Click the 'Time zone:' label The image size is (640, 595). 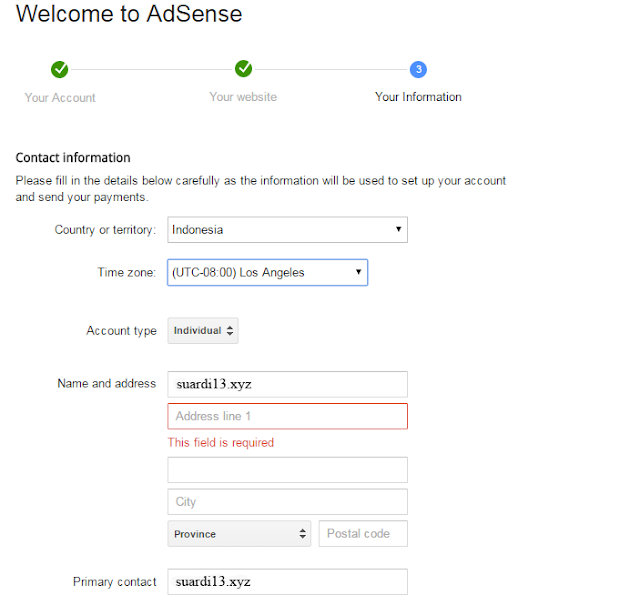(127, 273)
